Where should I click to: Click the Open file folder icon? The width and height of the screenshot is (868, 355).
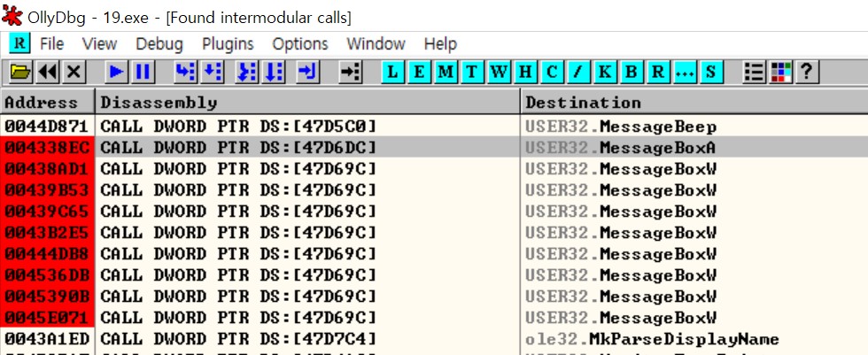19,73
